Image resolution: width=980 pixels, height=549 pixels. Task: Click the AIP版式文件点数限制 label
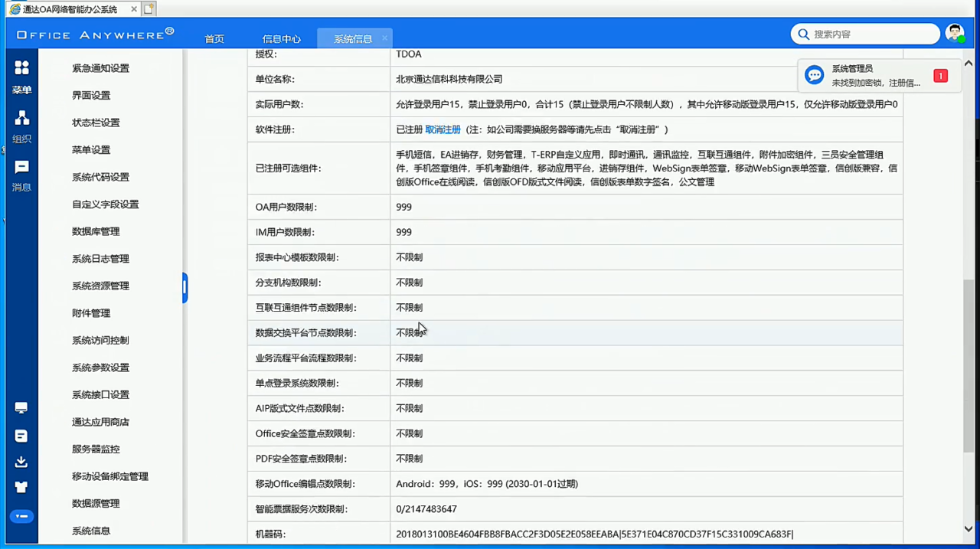click(299, 408)
